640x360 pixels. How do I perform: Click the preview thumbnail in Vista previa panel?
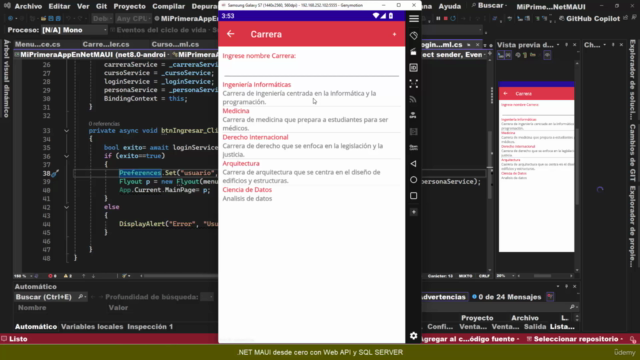click(536, 167)
